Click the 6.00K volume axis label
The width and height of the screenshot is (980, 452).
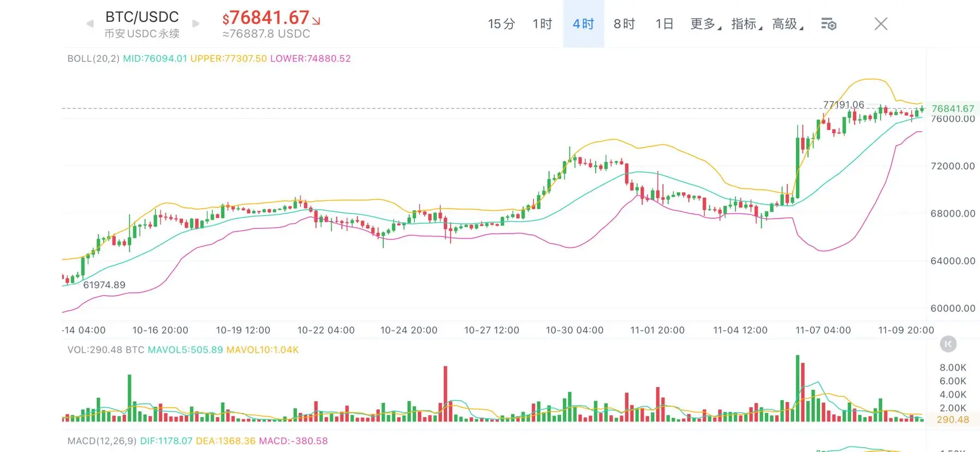coord(953,382)
